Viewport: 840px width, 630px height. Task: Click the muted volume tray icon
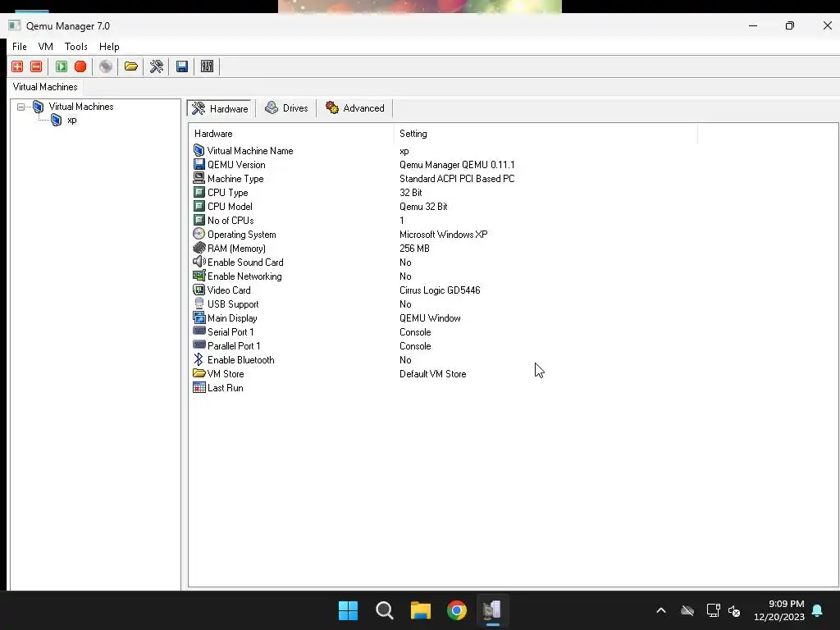point(734,610)
